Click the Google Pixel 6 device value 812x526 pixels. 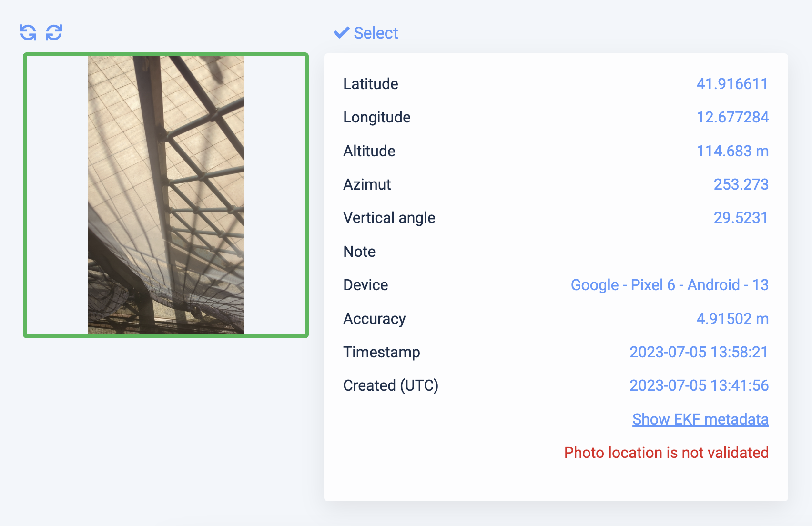point(670,285)
